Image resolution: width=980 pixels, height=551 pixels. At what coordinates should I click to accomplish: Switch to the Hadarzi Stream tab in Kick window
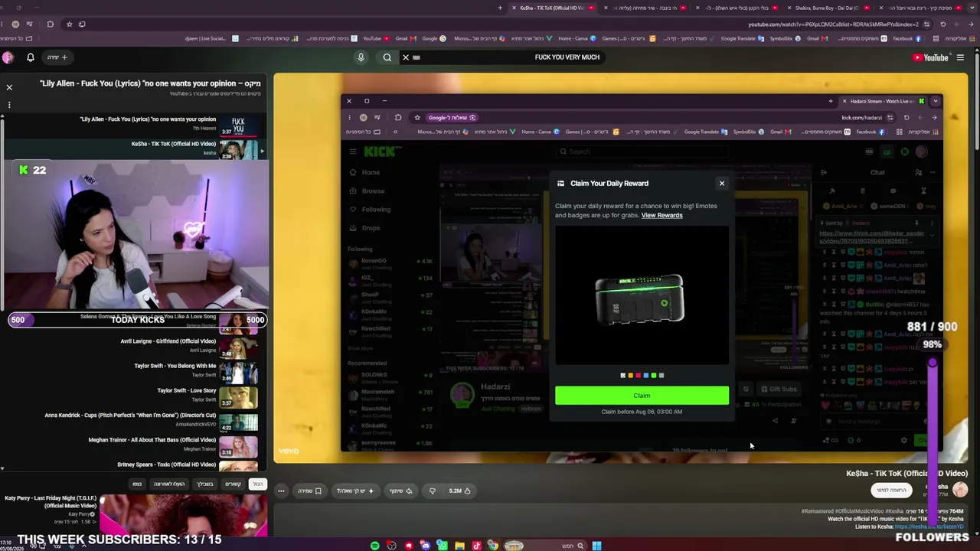881,101
